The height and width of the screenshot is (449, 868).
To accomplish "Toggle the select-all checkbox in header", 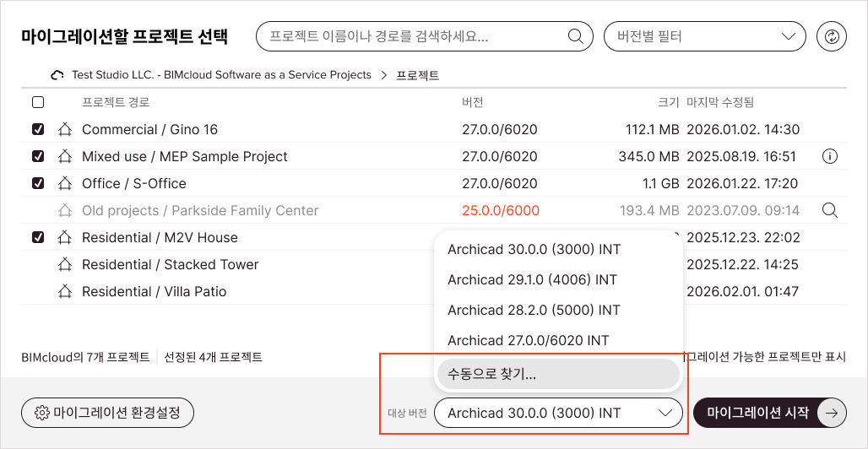I will click(x=38, y=102).
